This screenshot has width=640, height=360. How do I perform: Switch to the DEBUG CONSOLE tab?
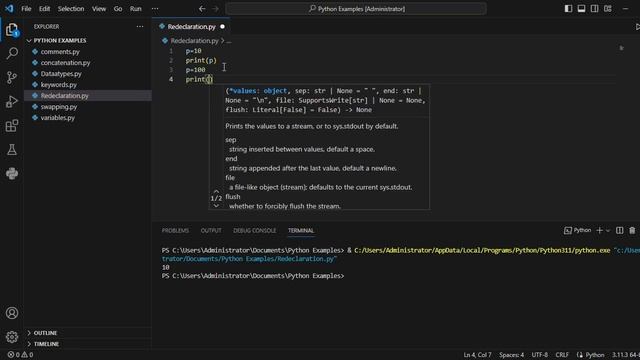255,231
